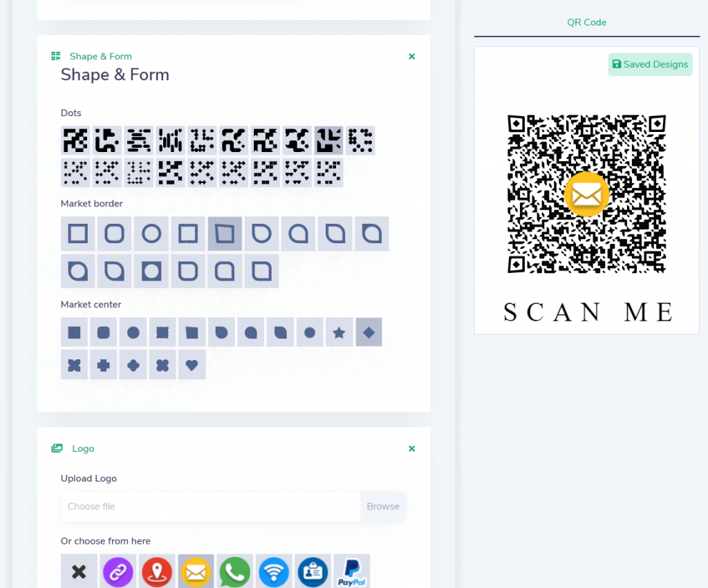Click the Choose file input field

point(211,506)
